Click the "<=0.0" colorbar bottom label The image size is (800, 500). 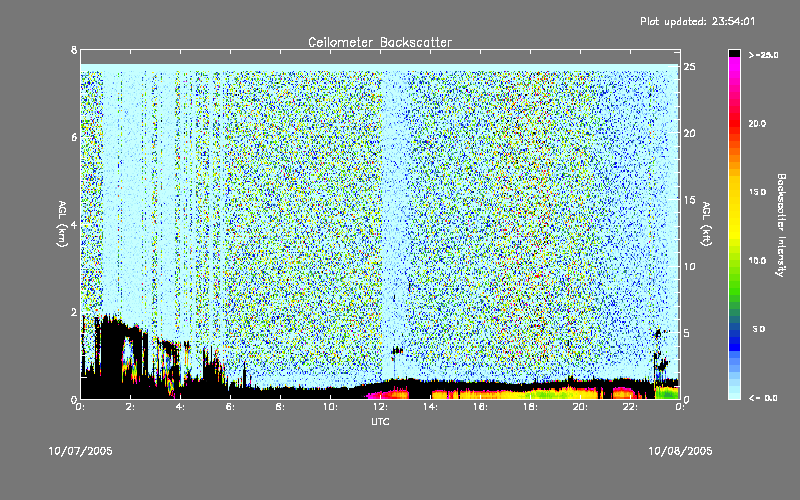pyautogui.click(x=763, y=398)
